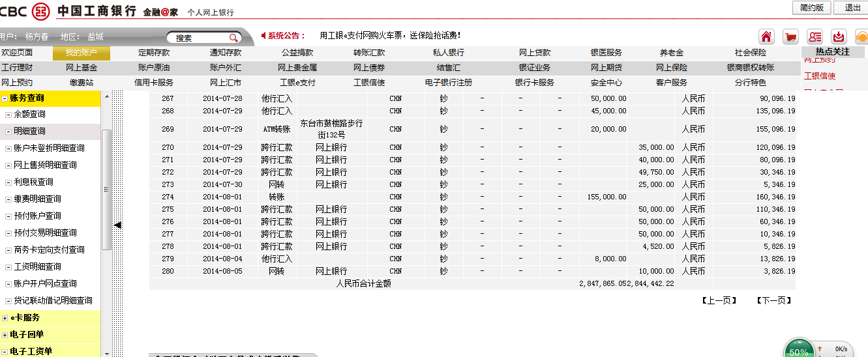Open 账户开户网点查询
Image resolution: width=868 pixels, height=357 pixels.
(x=45, y=283)
